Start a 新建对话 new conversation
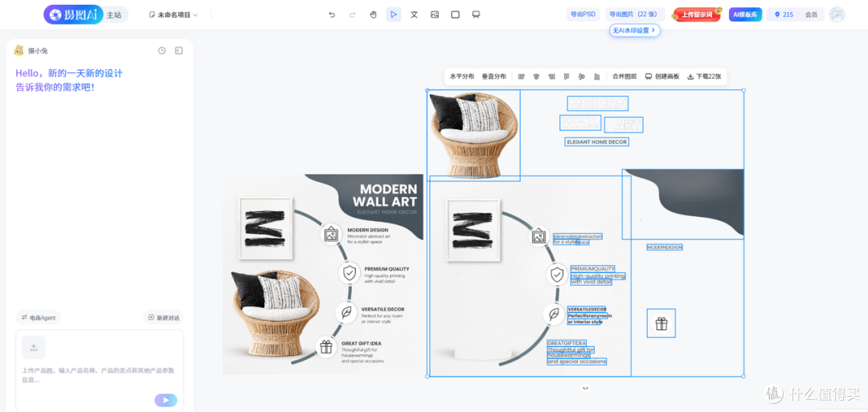 (163, 317)
